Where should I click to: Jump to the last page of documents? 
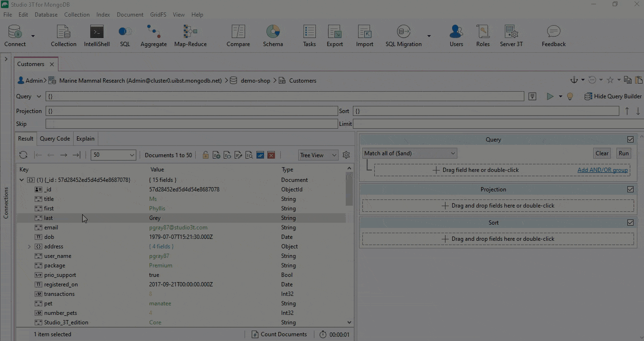(76, 155)
